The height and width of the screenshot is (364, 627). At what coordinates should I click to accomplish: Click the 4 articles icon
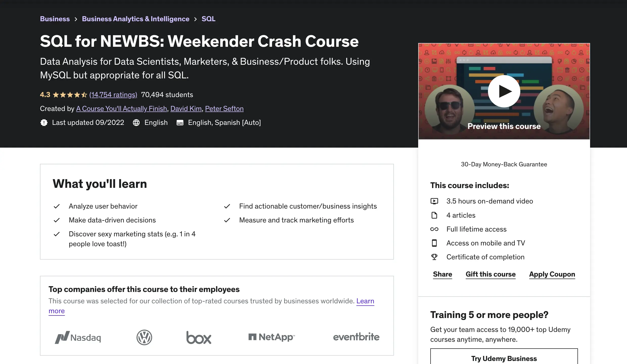tap(434, 215)
